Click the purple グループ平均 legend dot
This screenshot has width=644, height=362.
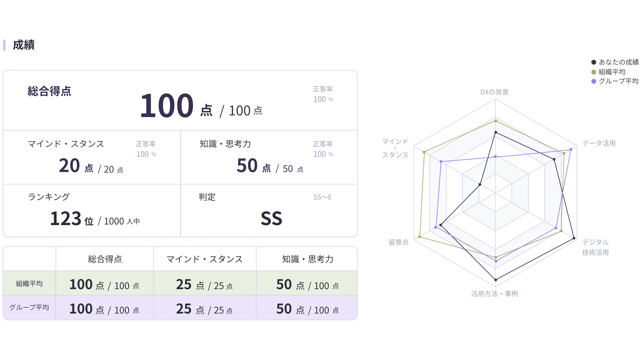[593, 81]
